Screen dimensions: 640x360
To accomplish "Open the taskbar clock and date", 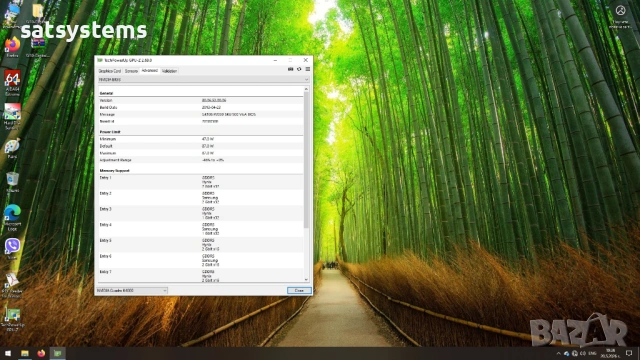I will click(610, 353).
